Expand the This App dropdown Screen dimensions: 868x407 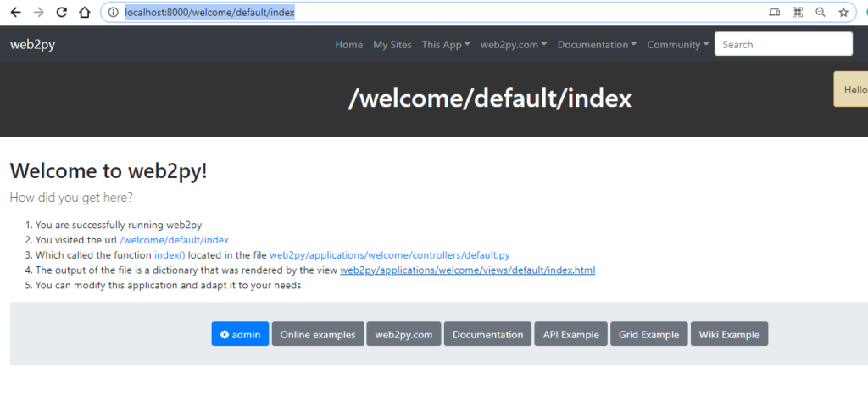[x=446, y=45]
